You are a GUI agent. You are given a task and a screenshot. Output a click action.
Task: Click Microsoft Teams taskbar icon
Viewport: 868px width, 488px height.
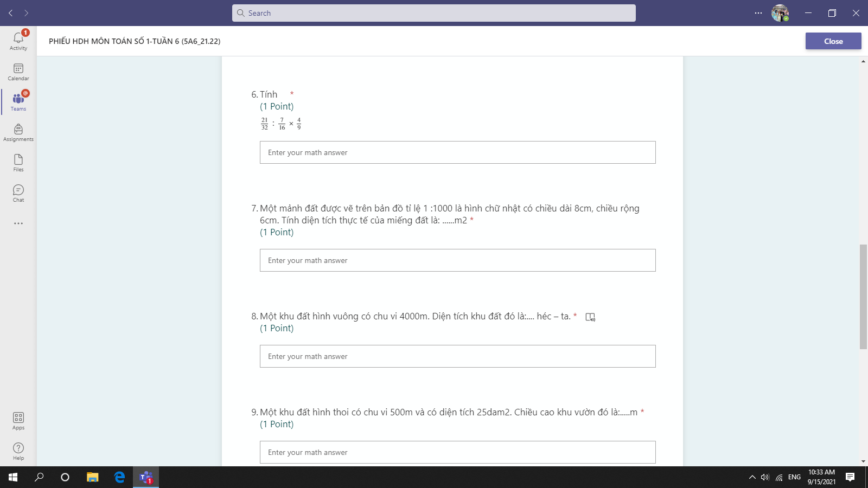click(146, 477)
